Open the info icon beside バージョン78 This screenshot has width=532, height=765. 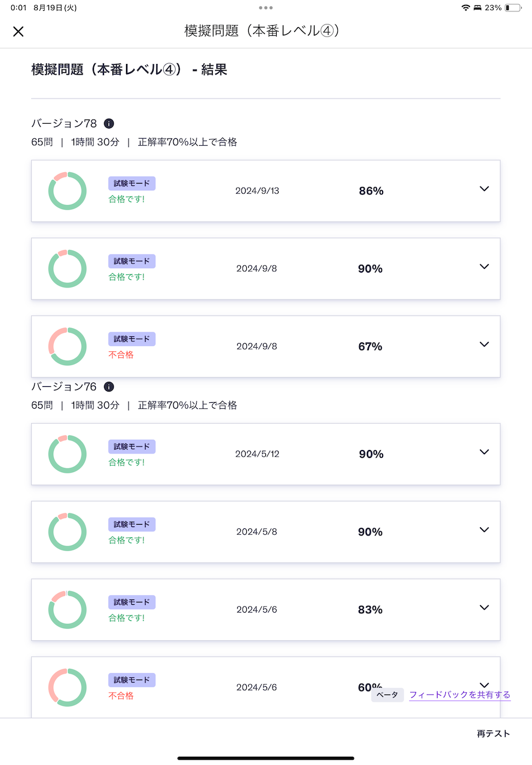[x=109, y=124]
